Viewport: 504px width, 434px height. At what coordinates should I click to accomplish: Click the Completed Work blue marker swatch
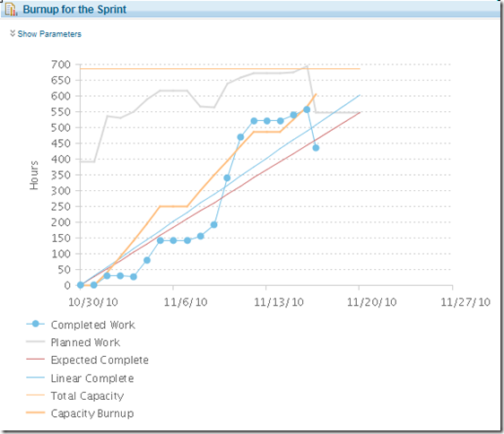tap(35, 324)
